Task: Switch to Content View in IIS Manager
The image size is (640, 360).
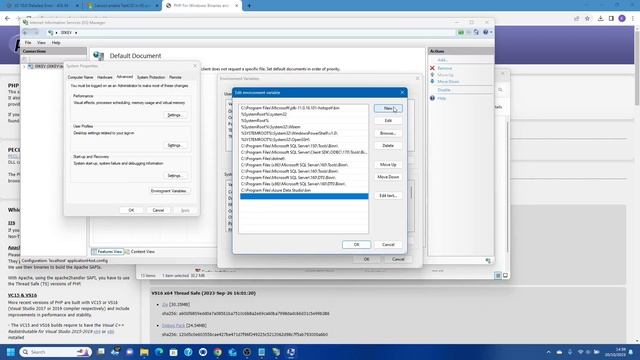Action: pos(140,252)
